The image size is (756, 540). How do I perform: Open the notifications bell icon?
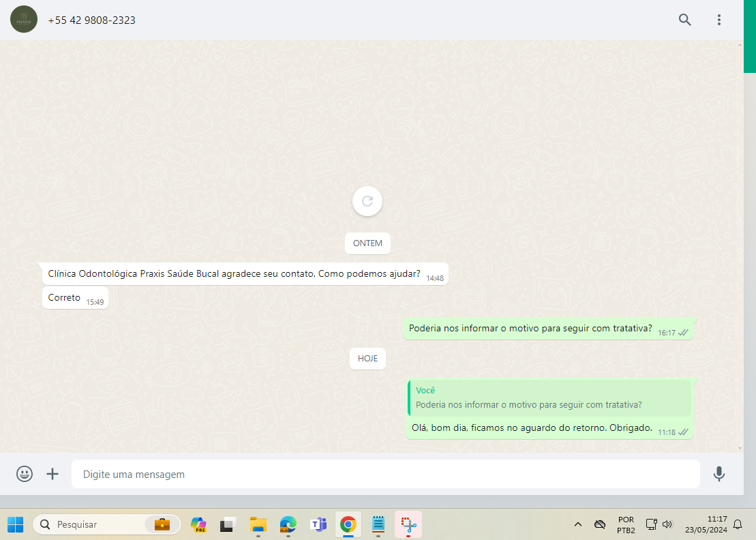(x=738, y=524)
